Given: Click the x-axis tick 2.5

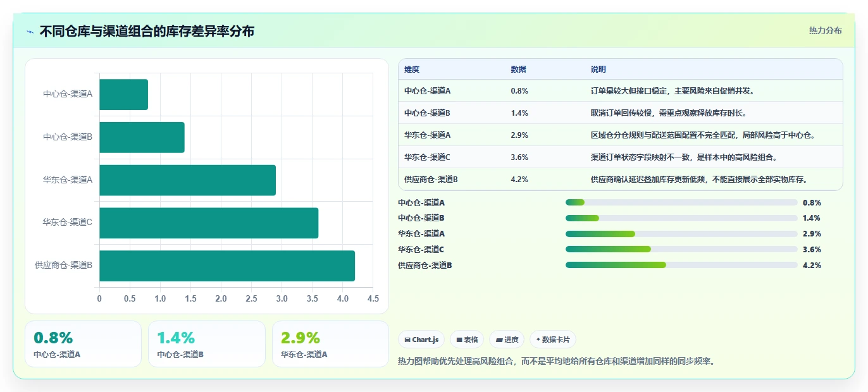Looking at the screenshot, I should pos(251,298).
